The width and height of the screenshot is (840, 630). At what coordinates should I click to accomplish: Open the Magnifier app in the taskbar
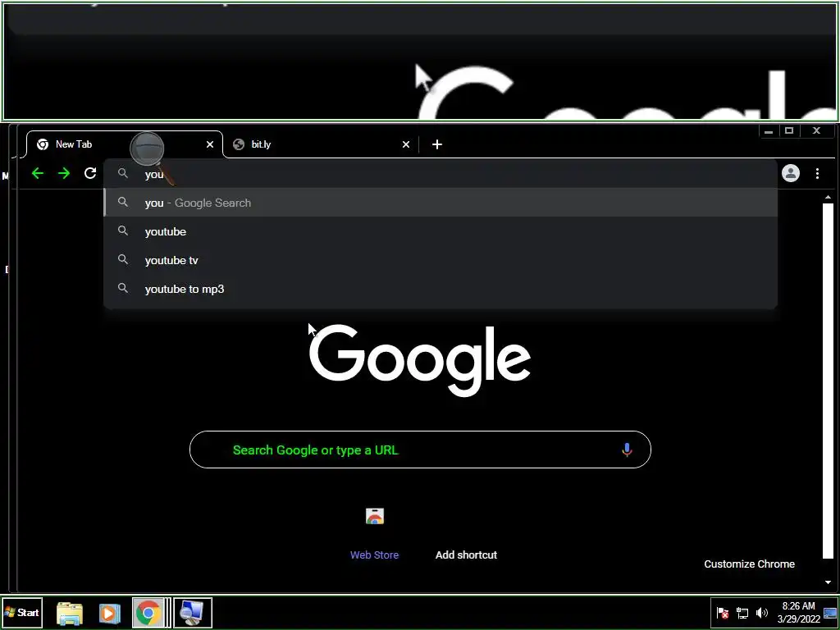point(192,613)
